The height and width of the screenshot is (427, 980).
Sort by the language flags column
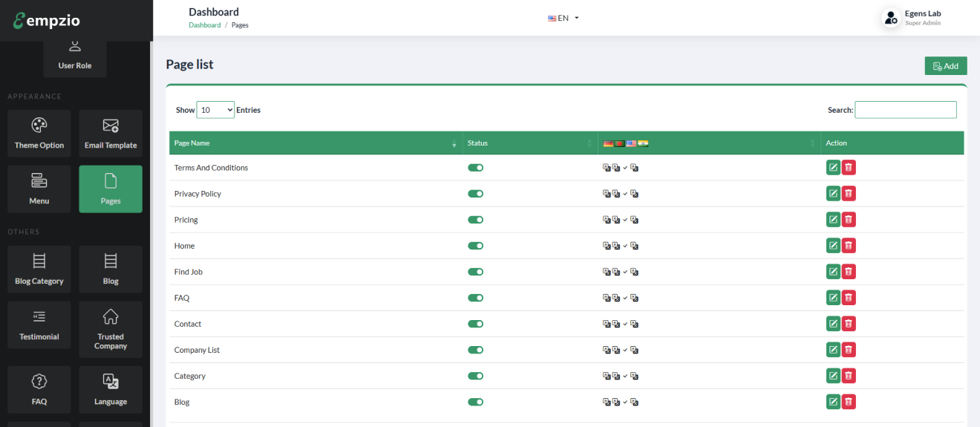(709, 143)
